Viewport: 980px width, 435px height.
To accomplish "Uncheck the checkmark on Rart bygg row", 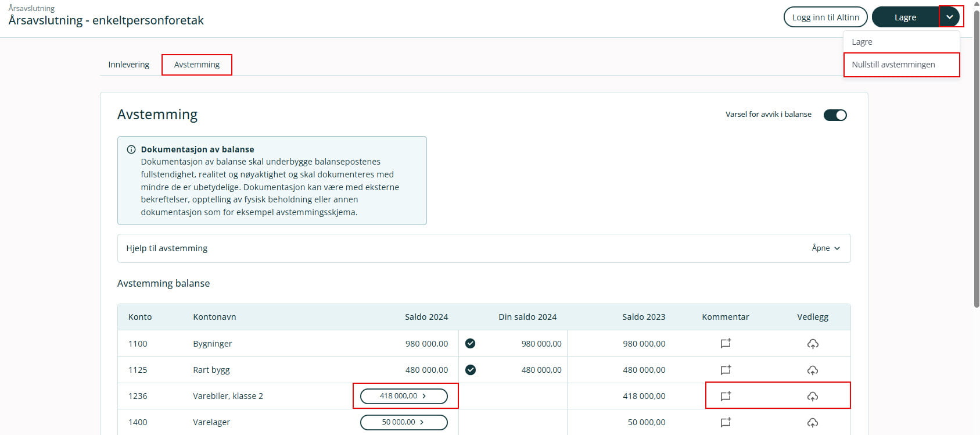I will coord(471,370).
